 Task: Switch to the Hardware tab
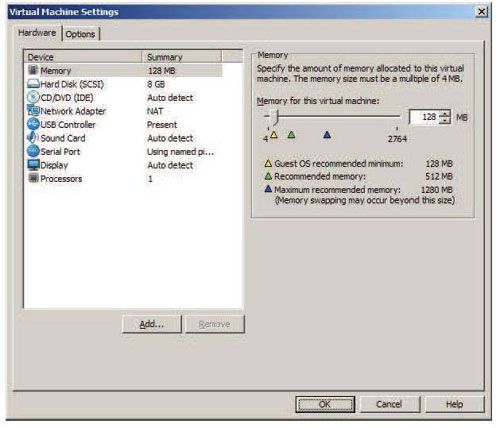click(37, 33)
